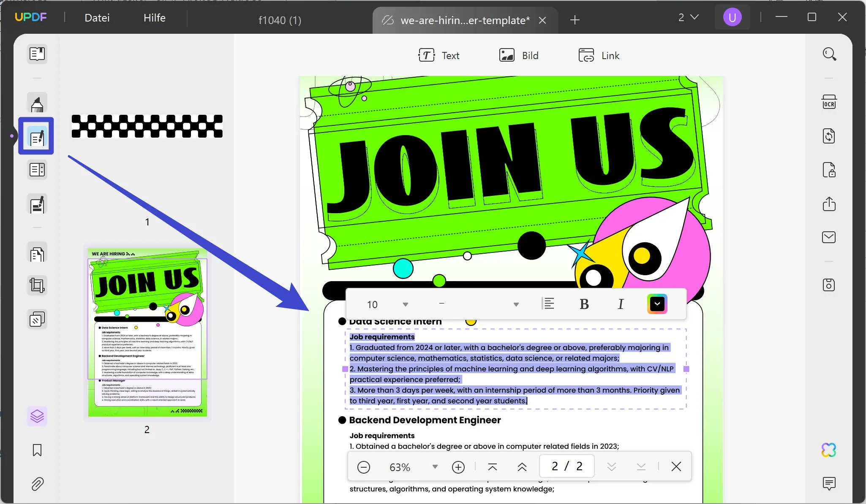The width and height of the screenshot is (866, 504).
Task: Open the text color swatch picker
Action: pos(657,304)
